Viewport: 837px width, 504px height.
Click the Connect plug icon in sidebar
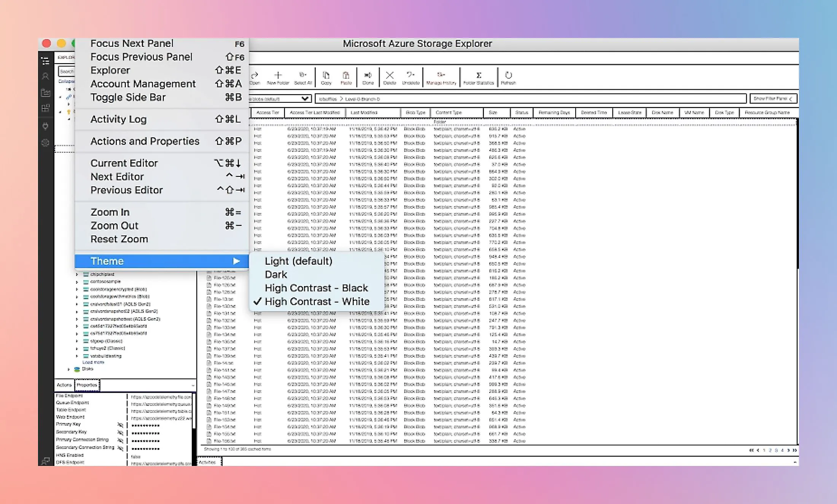click(45, 126)
